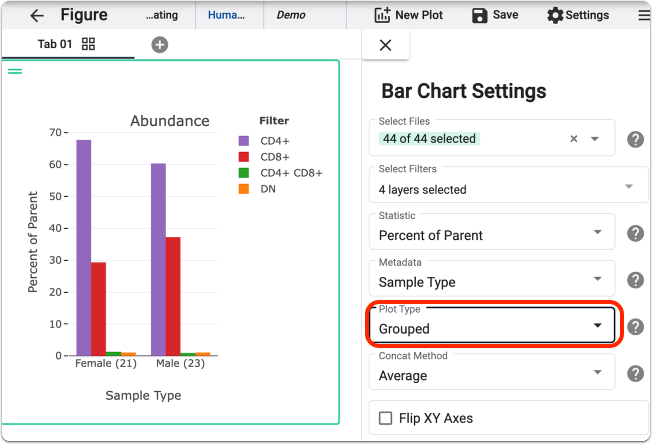652x444 pixels.
Task: Clear selected files with the x icon
Action: tap(573, 139)
